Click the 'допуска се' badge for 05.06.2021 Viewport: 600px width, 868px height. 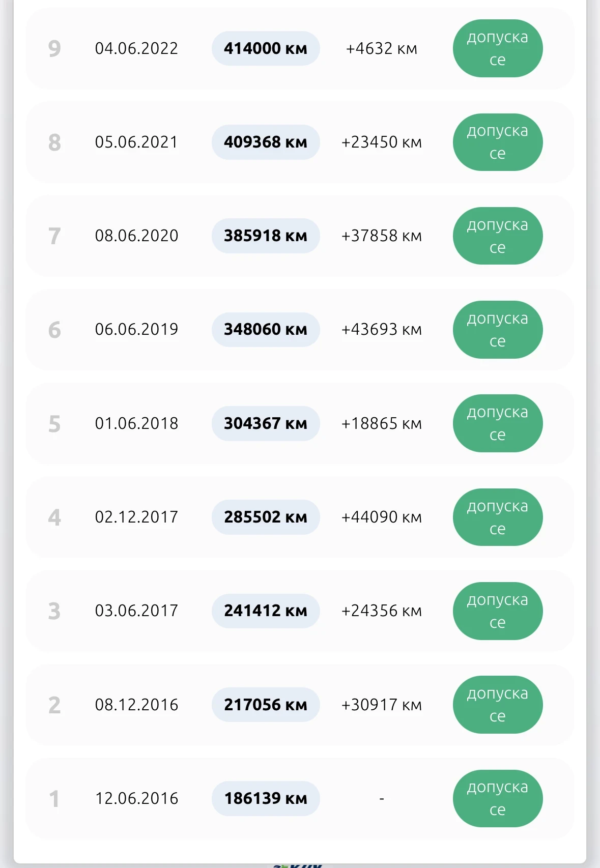[x=498, y=142]
